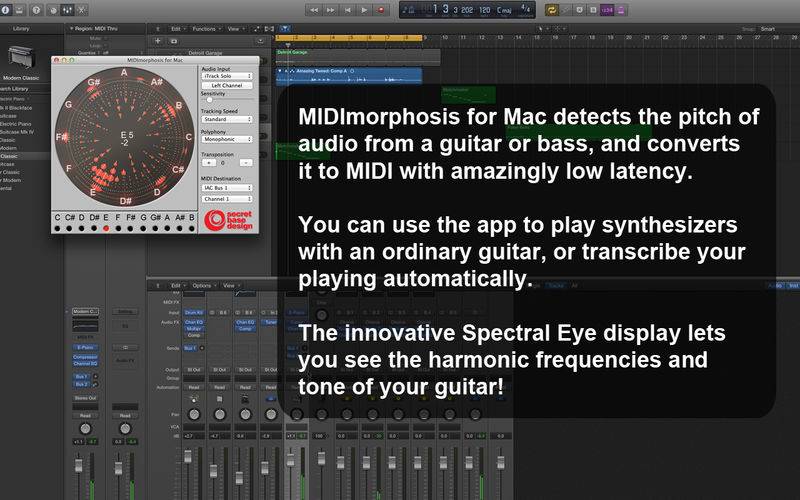This screenshot has height=500, width=800.
Task: Click the Modern Classic piano thumbnail
Action: [x=21, y=58]
